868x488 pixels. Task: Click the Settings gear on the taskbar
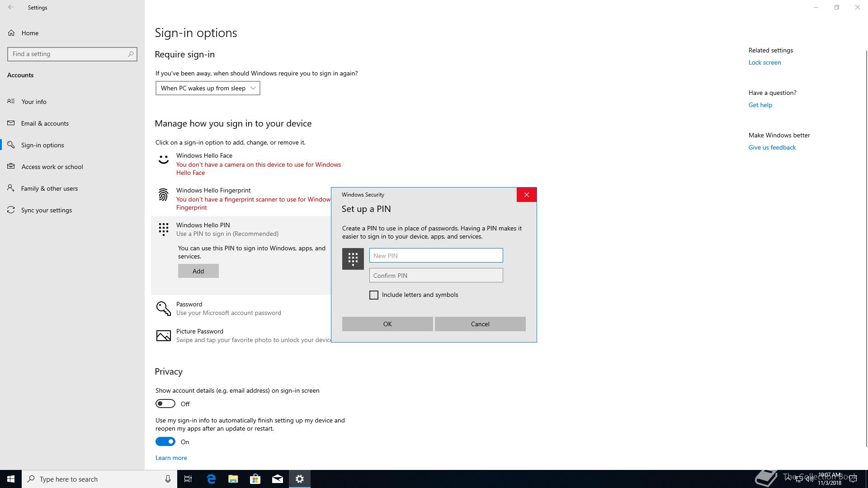tap(300, 479)
